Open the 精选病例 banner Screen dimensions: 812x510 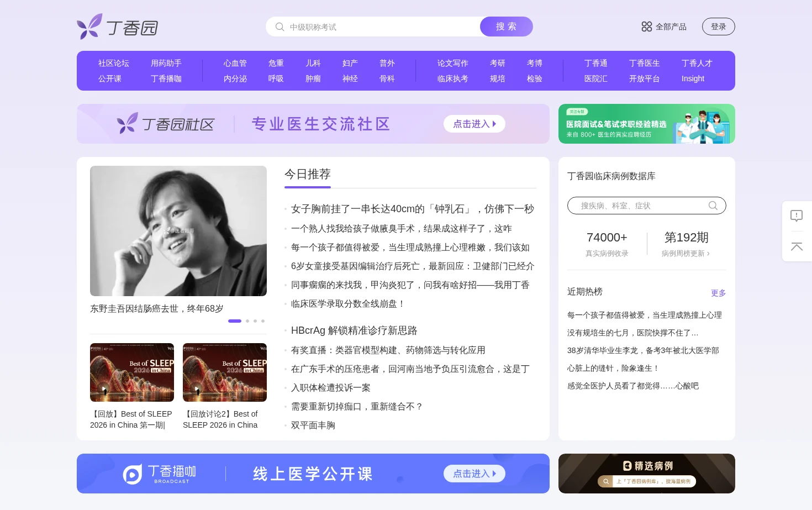point(647,474)
